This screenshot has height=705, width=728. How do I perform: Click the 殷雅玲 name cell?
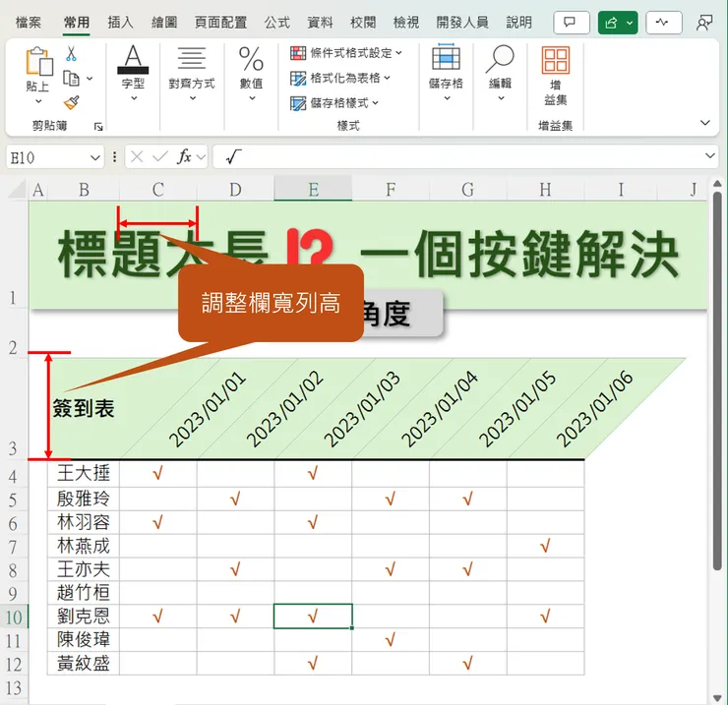(x=84, y=499)
